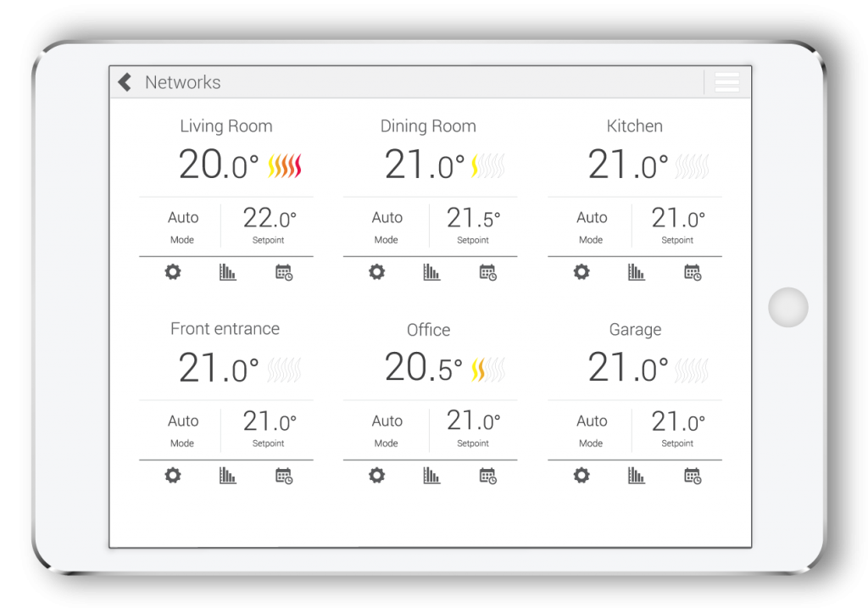Screen dimensions: 868x608
Task: Click Kitchen current temperature reading
Action: coord(628,165)
